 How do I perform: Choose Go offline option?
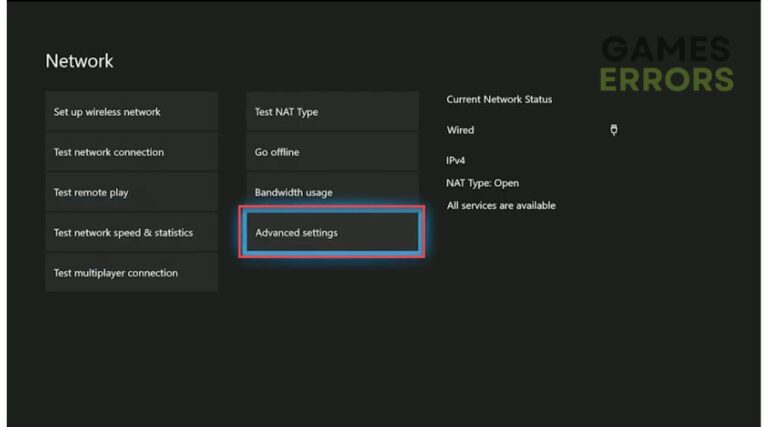(x=332, y=152)
